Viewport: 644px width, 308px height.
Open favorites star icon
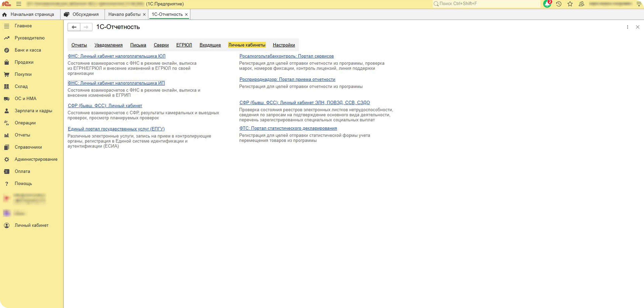pos(570,4)
